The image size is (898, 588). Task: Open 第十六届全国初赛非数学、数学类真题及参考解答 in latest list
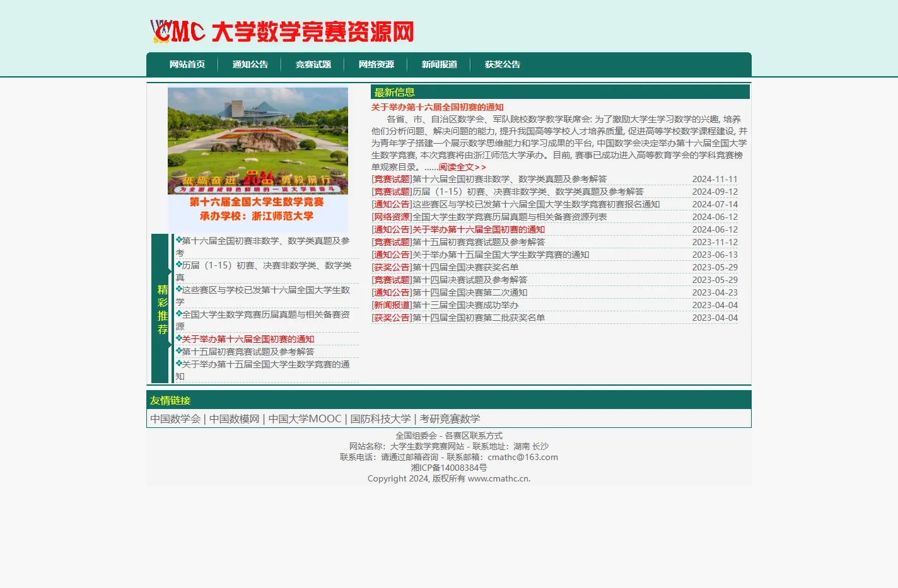click(510, 179)
